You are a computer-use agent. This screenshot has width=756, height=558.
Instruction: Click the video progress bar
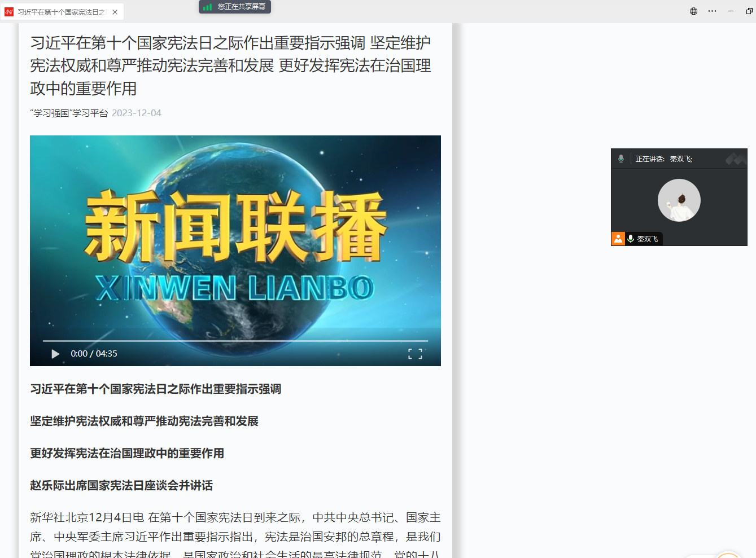coord(235,341)
